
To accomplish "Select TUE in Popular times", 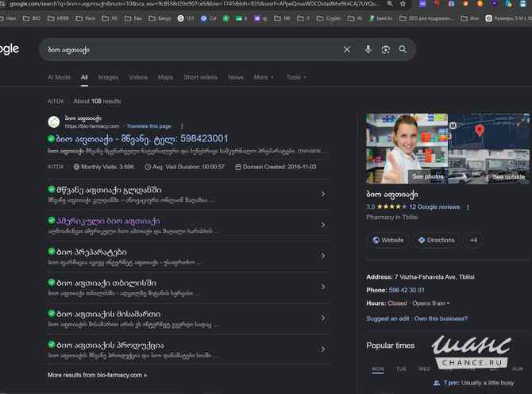I will point(401,369).
